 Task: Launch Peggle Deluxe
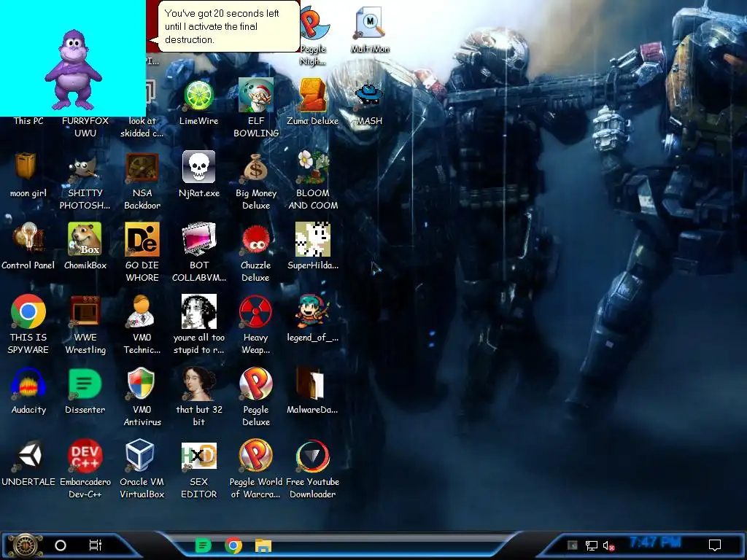256,384
